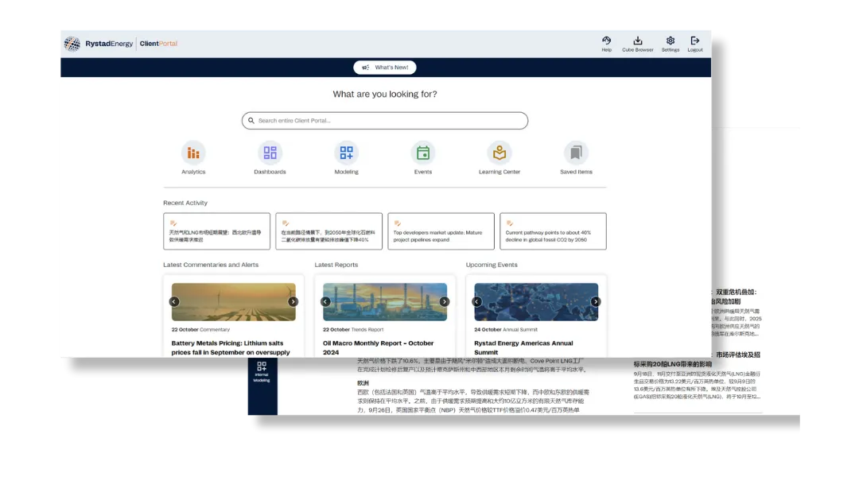Open the Current pathway 40% decline activity card
The width and height of the screenshot is (859, 504).
tap(553, 231)
